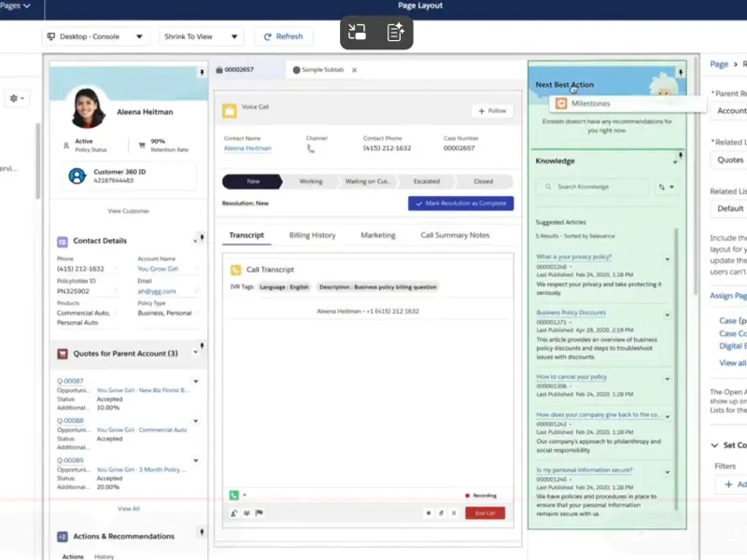This screenshot has width=747, height=560.
Task: Click the Actions & Recommendations section icon
Action: [63, 537]
